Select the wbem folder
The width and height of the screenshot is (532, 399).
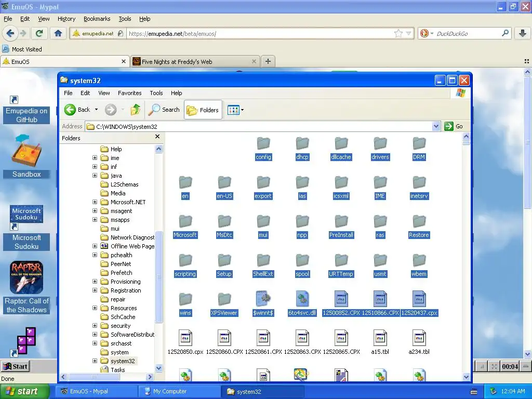[x=419, y=265]
